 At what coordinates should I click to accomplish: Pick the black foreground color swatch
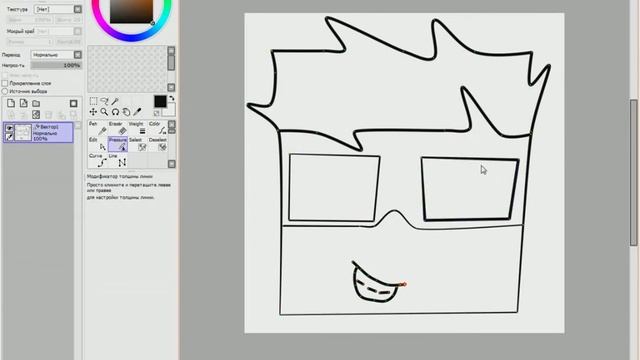pyautogui.click(x=160, y=101)
